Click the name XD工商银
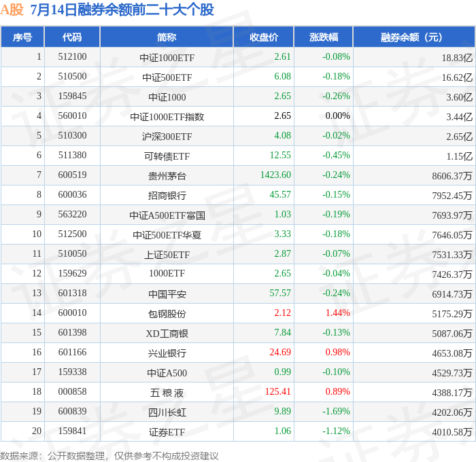476x462 pixels. pos(167,334)
